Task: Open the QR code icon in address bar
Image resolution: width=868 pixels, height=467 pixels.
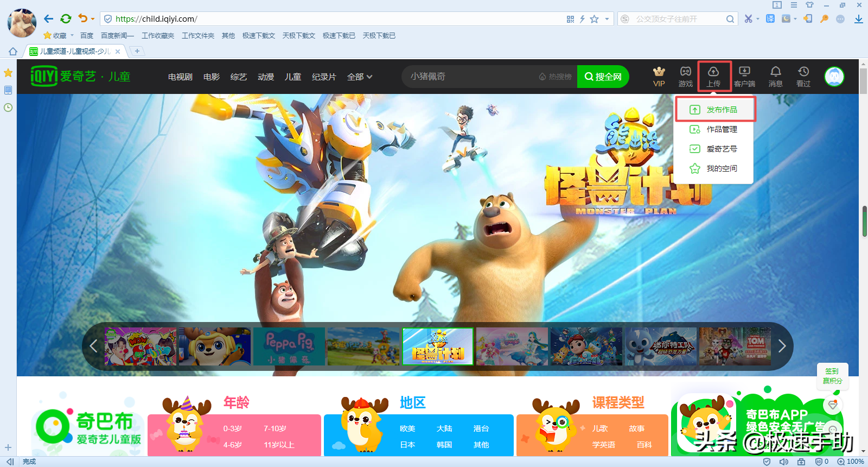Action: point(570,19)
